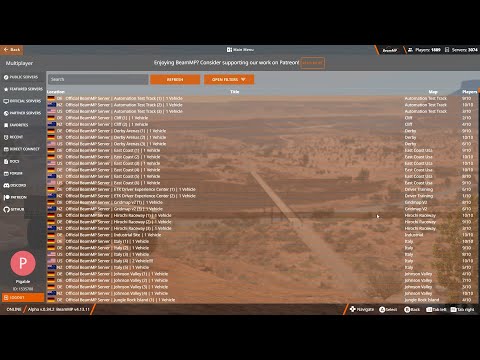Select ETK Driver Experience Center (2) row
This screenshot has width=480, height=360.
[x=262, y=196]
